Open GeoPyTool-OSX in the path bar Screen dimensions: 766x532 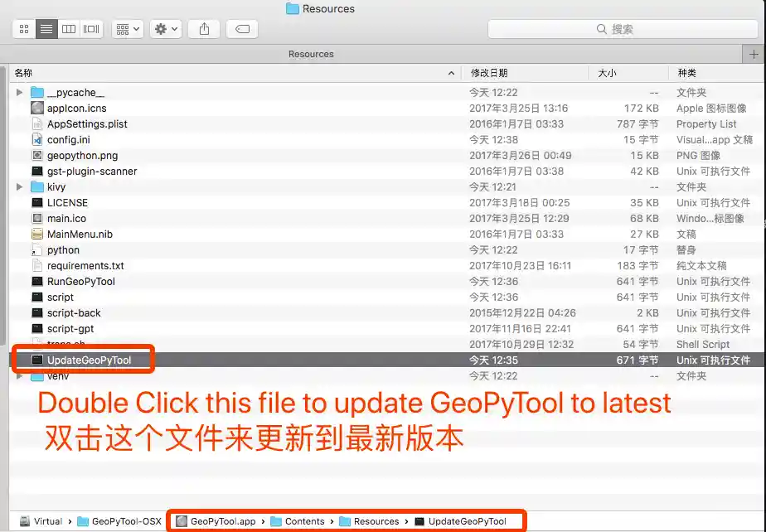[119, 521]
